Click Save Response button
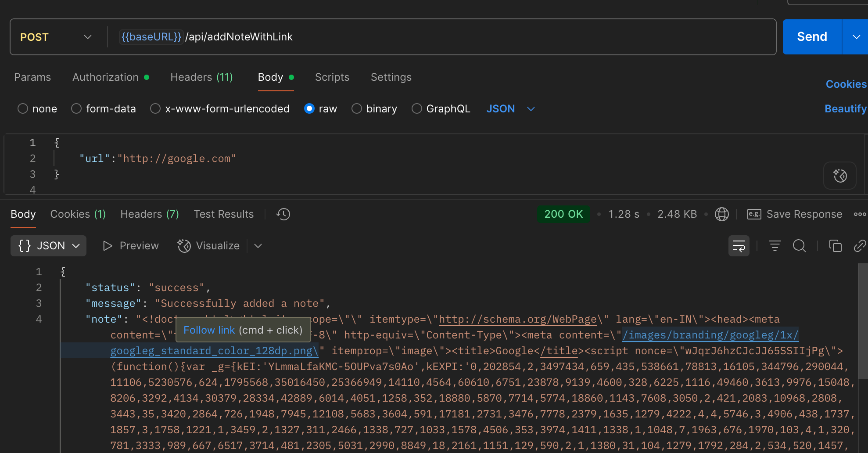This screenshot has width=868, height=453. click(795, 214)
